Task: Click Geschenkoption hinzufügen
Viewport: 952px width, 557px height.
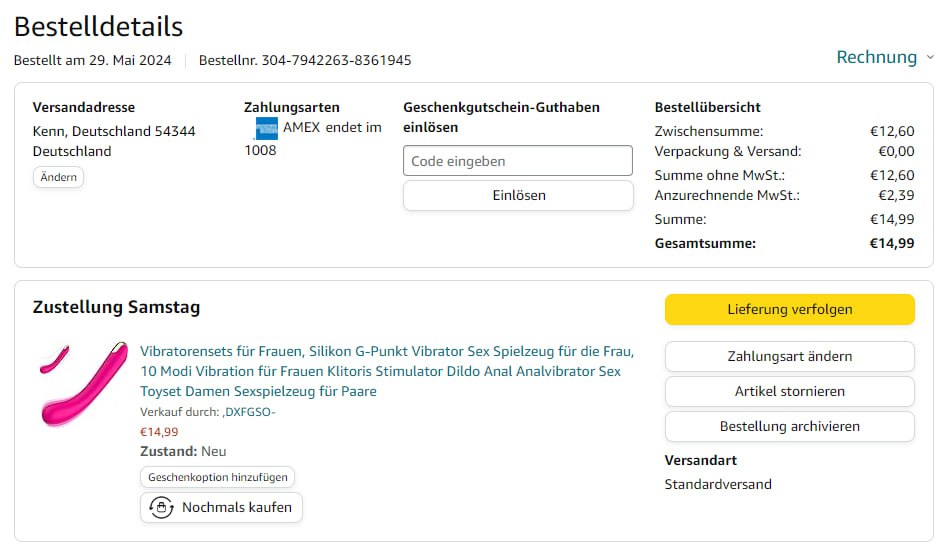Action: [x=218, y=478]
